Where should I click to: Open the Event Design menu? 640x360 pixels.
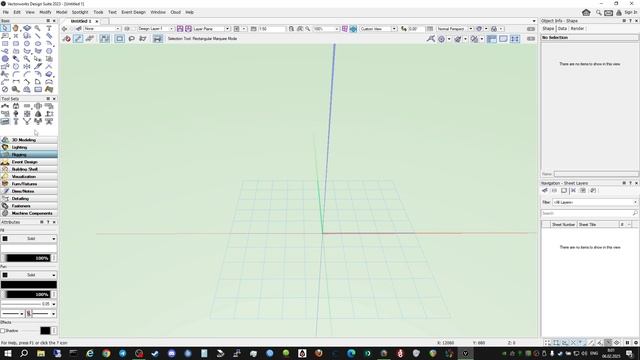[133, 12]
